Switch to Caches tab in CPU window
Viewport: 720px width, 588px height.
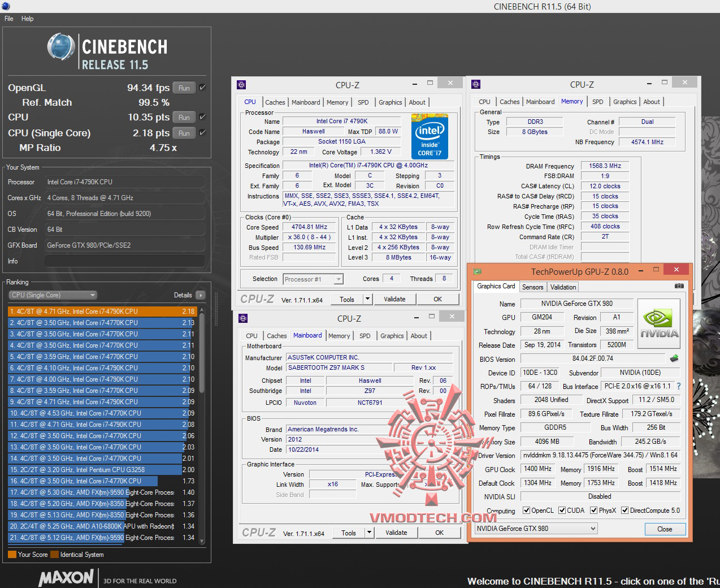point(275,102)
